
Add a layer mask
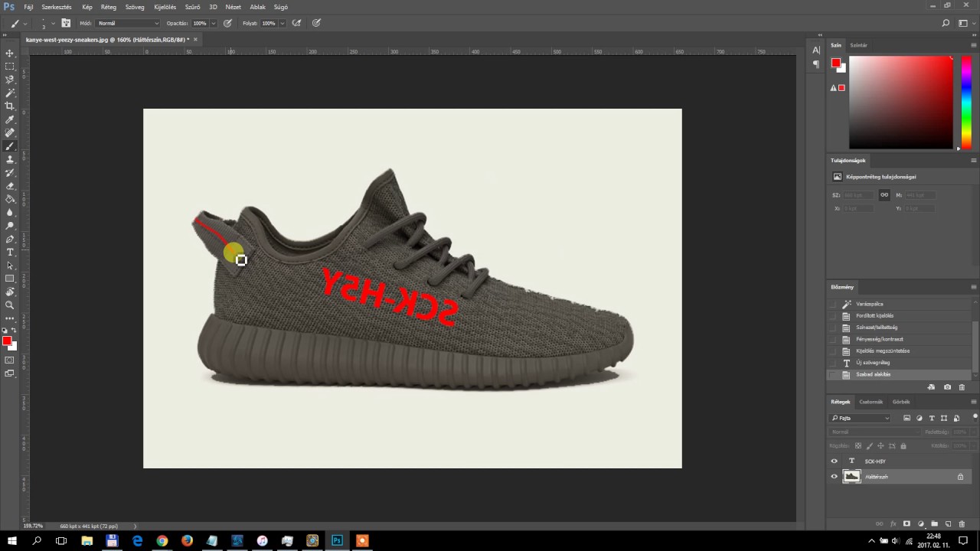(906, 523)
